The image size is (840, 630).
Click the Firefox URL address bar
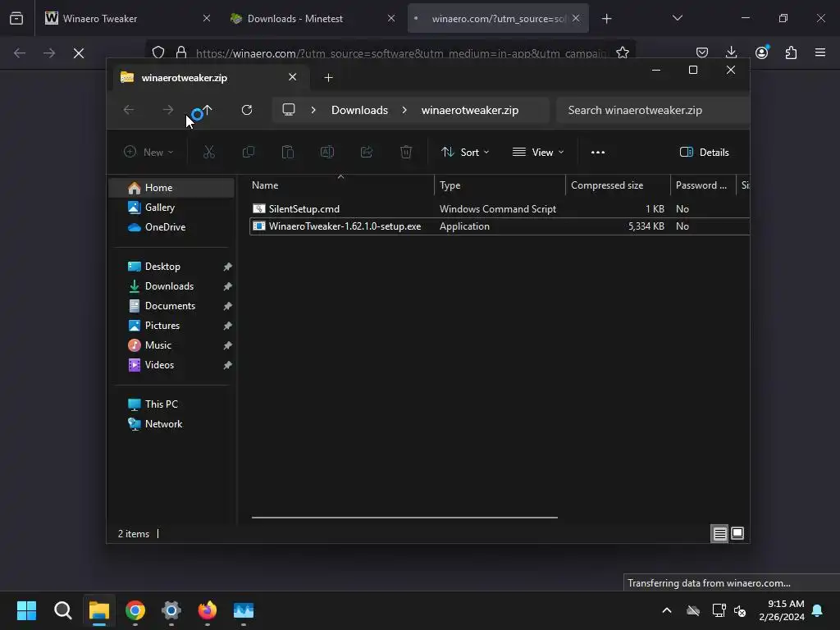click(x=400, y=53)
